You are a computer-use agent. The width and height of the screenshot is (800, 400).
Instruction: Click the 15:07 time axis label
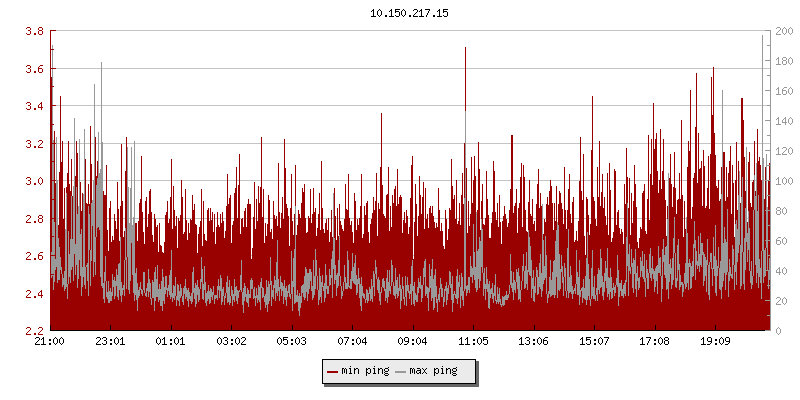594,342
